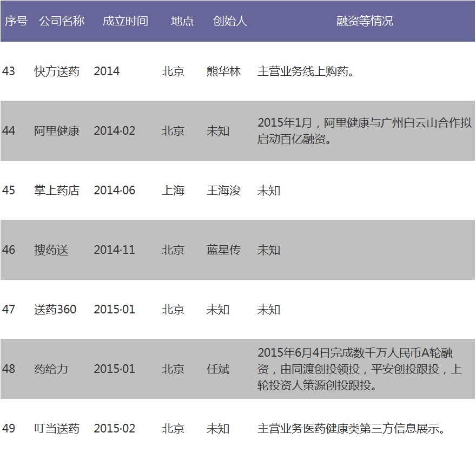
Task: Click the 地点 column header
Action: pyautogui.click(x=182, y=21)
